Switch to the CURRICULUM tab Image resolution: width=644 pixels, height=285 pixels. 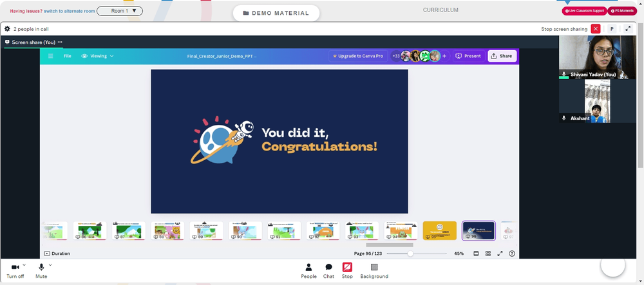[440, 10]
